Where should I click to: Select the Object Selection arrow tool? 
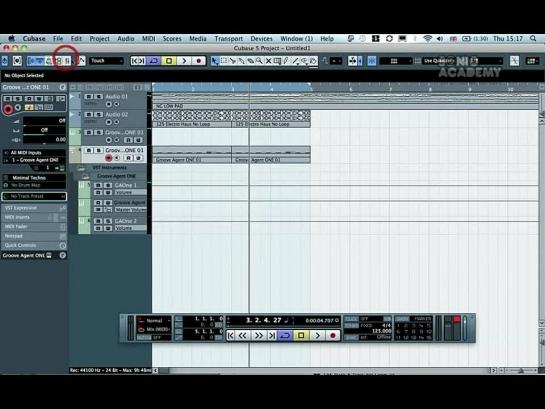point(215,61)
